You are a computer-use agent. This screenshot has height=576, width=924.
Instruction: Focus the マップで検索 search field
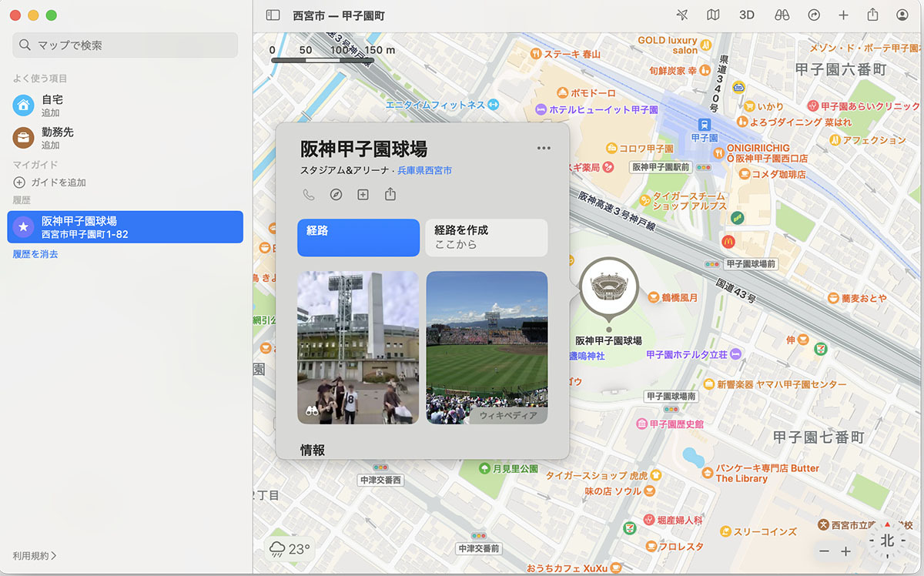click(x=126, y=45)
